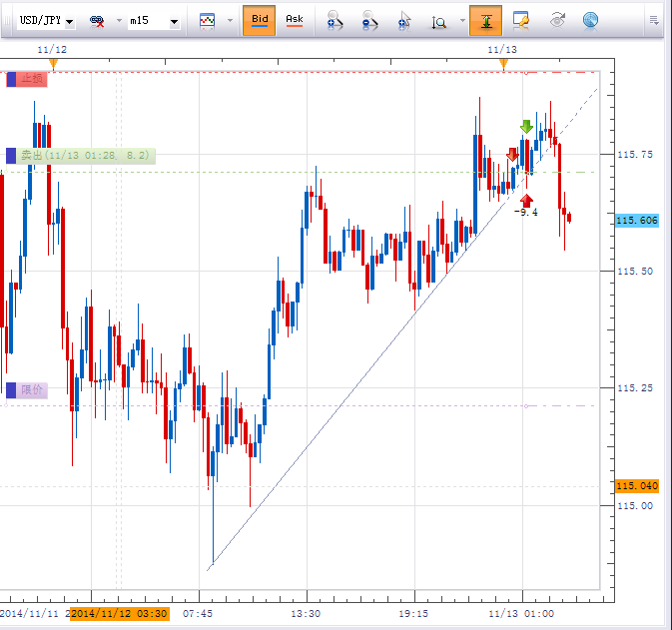
Task: Click the 11/13 01:00 time axis label
Action: 521,614
